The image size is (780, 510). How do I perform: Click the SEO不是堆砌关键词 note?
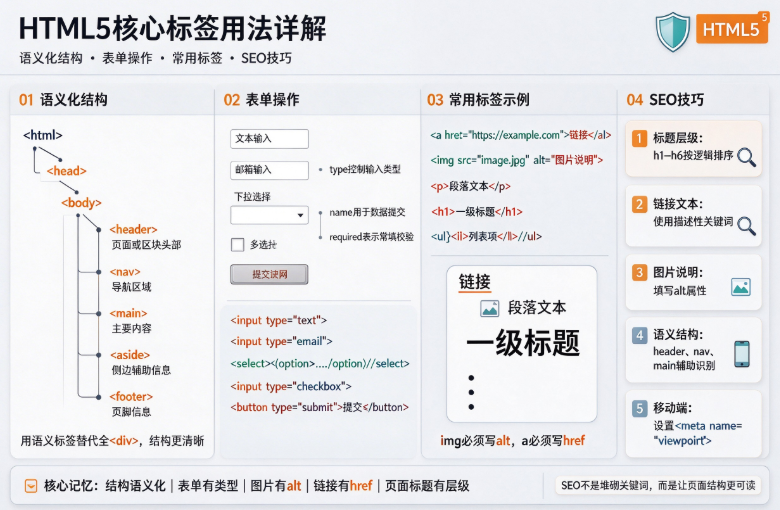point(658,486)
